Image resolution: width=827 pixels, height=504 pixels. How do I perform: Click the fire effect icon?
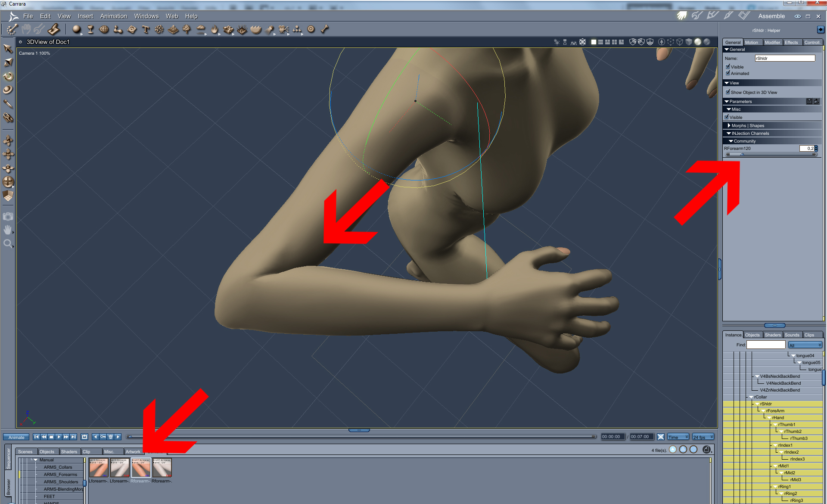(215, 29)
